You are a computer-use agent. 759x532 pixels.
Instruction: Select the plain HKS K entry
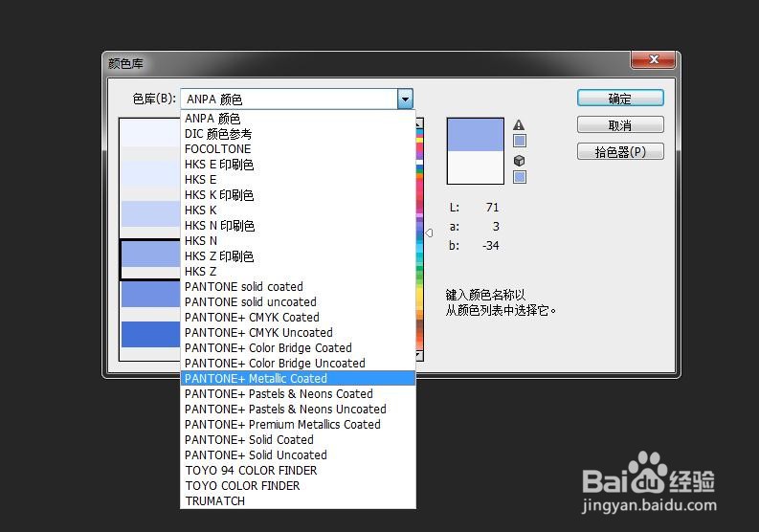pyautogui.click(x=298, y=211)
